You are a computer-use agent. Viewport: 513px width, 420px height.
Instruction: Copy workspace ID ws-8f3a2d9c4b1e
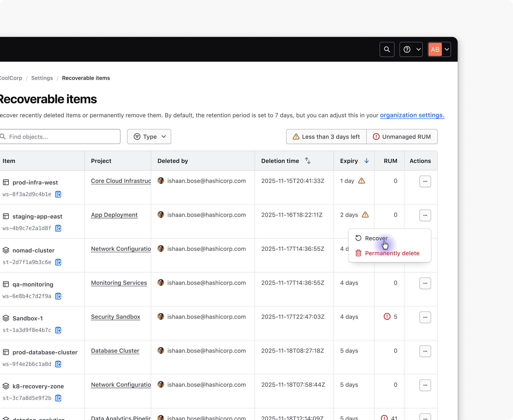tap(58, 194)
